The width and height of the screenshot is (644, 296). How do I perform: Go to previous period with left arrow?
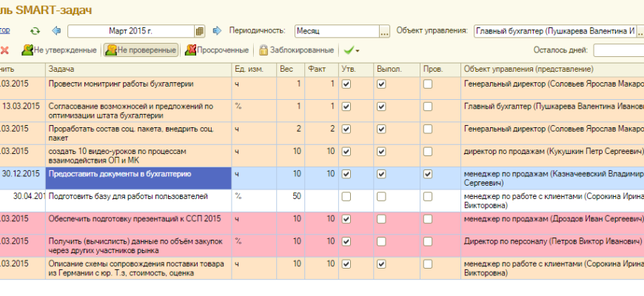point(56,31)
